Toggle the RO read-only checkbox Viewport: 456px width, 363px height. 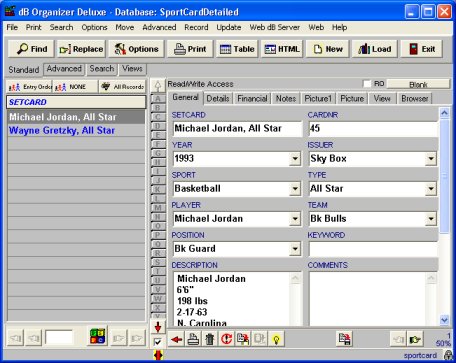367,84
